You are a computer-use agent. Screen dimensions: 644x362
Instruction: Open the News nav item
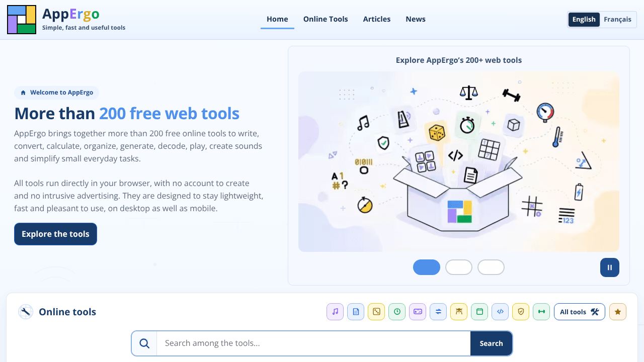pos(416,19)
